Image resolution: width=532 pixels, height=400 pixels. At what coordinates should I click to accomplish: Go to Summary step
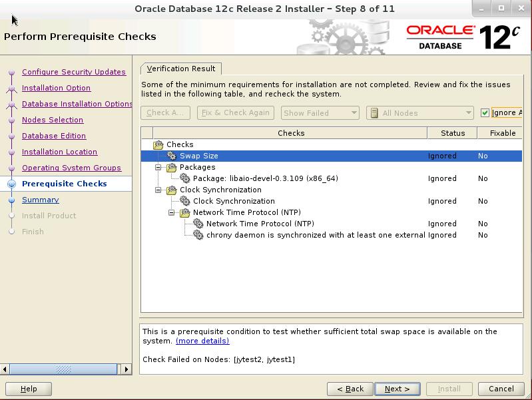[41, 200]
